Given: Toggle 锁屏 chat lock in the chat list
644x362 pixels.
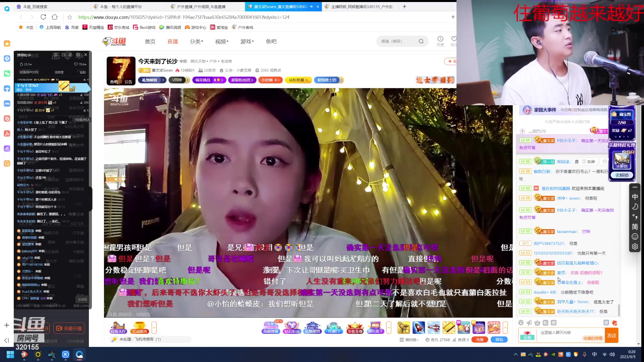Looking at the screenshot, I should pos(588,162).
